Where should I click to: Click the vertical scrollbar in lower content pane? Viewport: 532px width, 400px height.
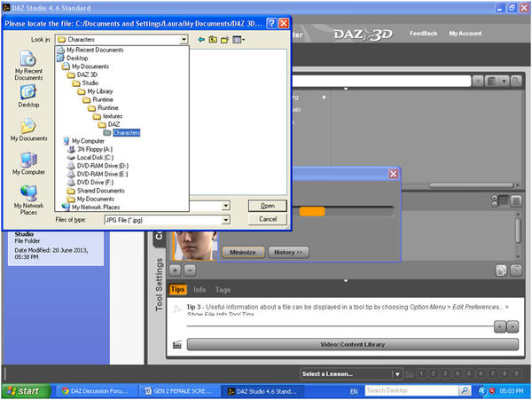click(x=518, y=231)
